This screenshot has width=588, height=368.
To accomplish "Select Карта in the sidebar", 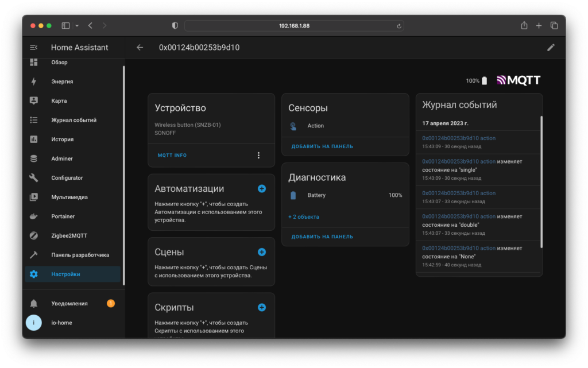I will pos(73,100).
